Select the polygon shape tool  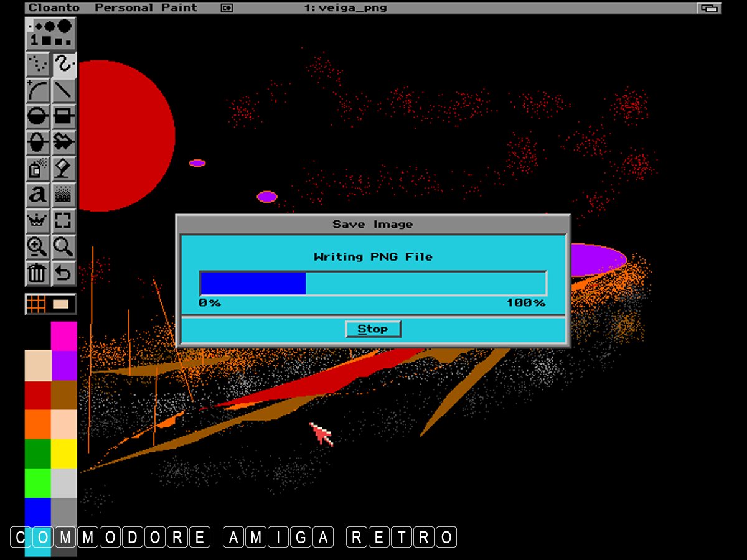click(63, 142)
